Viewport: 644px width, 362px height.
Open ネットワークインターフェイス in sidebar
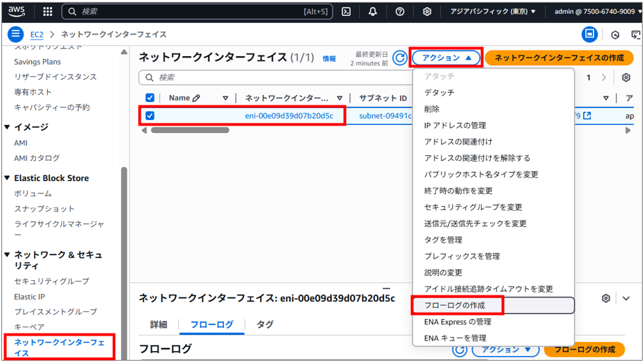(x=60, y=347)
